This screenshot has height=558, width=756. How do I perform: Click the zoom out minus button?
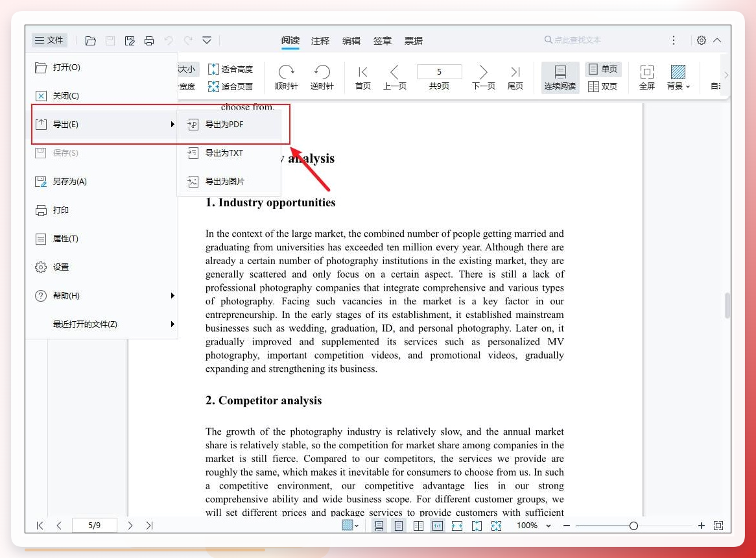click(x=567, y=525)
